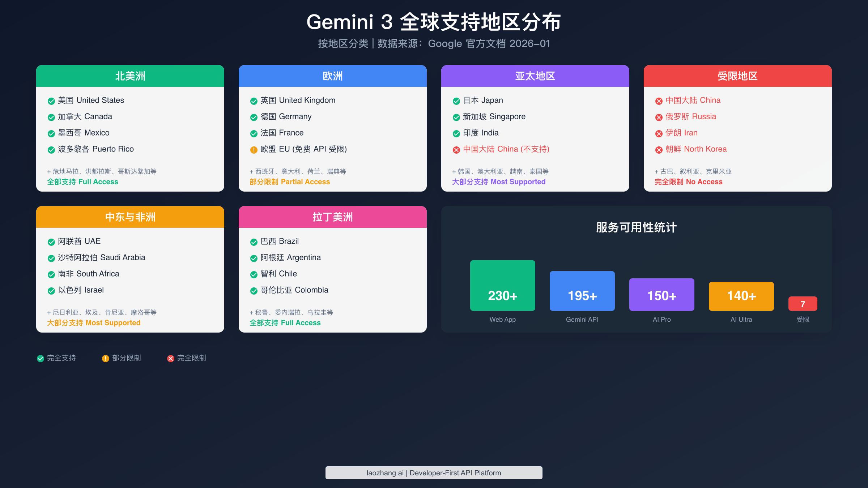The width and height of the screenshot is (868, 488).
Task: Click the red cross icon beside 中国大陆 China
Action: click(659, 101)
